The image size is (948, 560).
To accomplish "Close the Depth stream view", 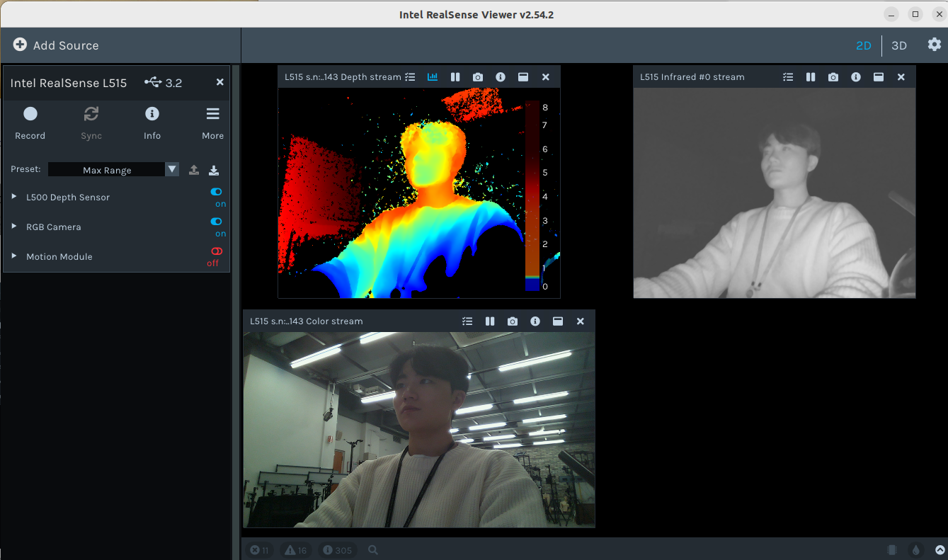I will (546, 76).
